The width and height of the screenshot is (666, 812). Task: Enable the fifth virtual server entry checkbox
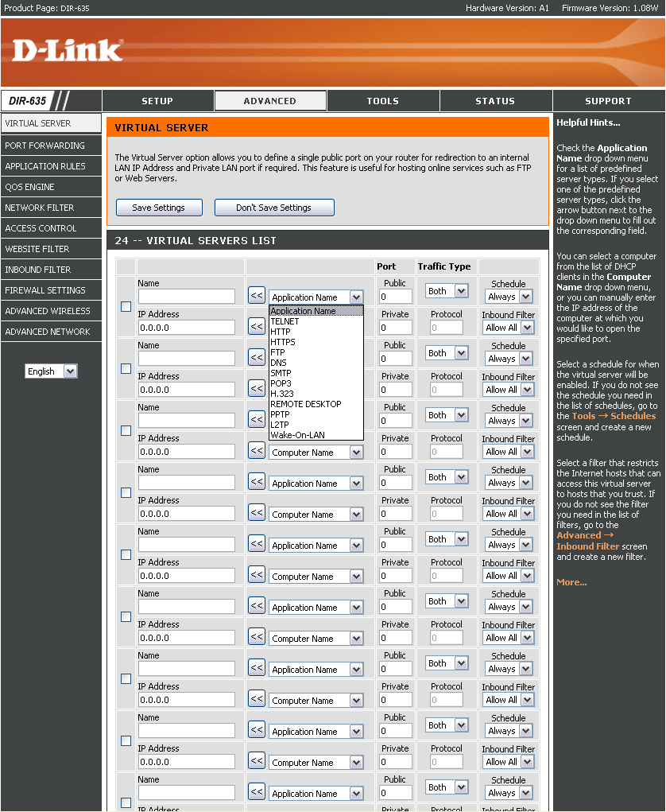[126, 554]
